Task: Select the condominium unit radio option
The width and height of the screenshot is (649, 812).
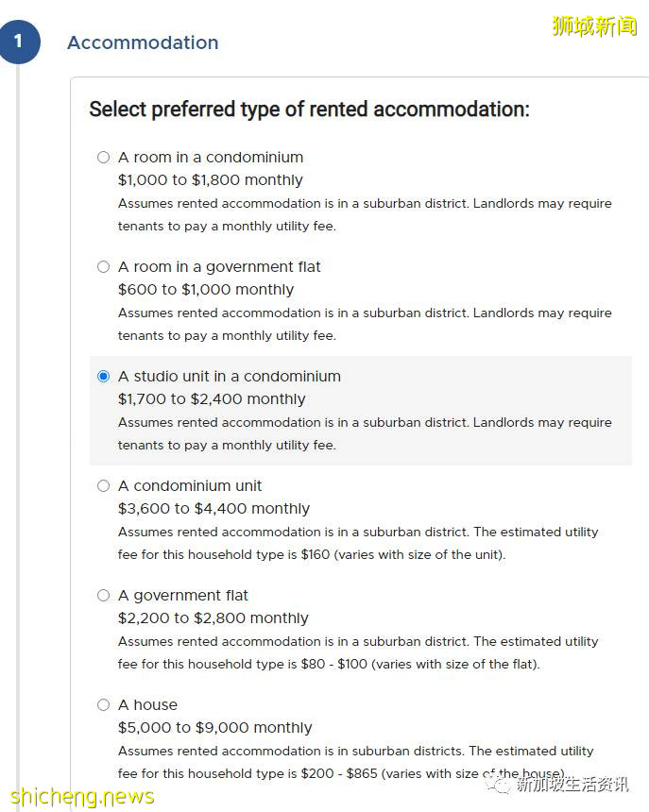Action: pos(104,486)
